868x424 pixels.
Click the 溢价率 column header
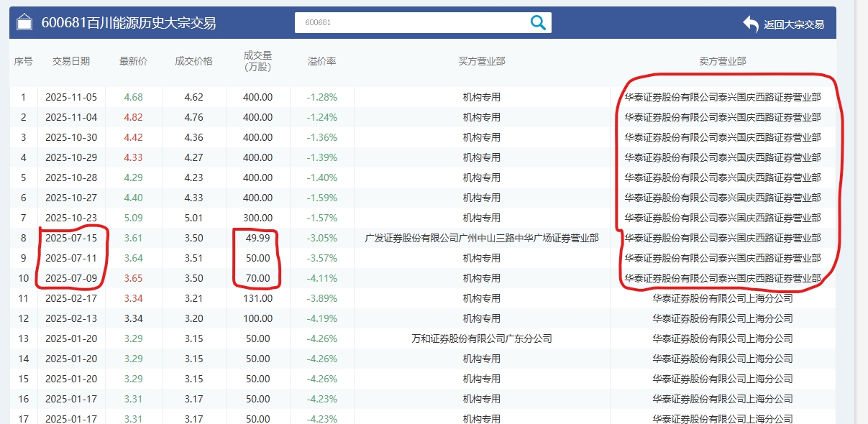click(321, 61)
